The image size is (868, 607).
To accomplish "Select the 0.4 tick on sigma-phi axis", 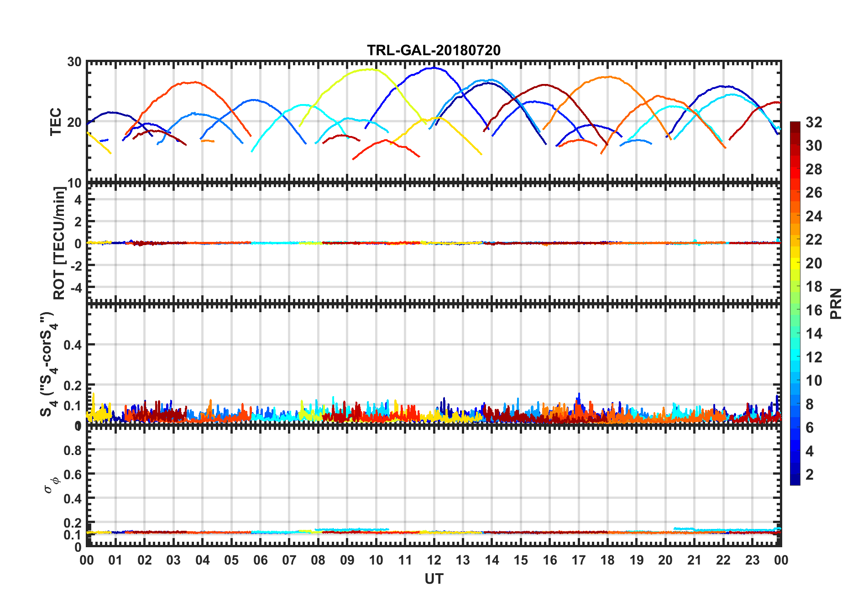I will tap(73, 498).
